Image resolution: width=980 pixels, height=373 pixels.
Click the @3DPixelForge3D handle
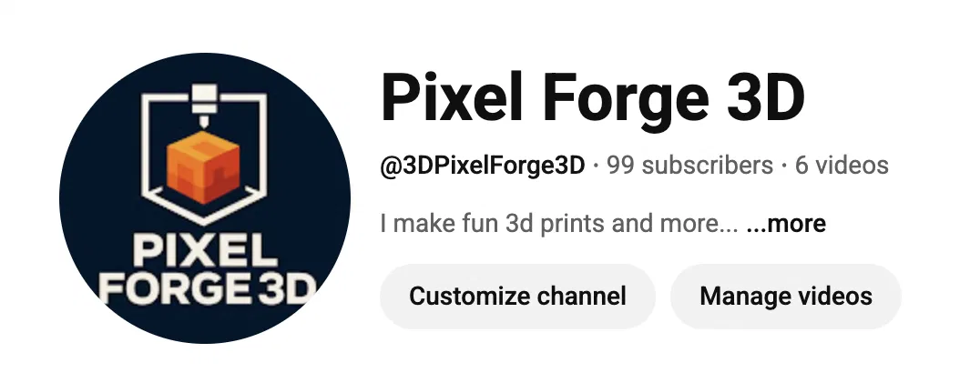[x=483, y=166]
